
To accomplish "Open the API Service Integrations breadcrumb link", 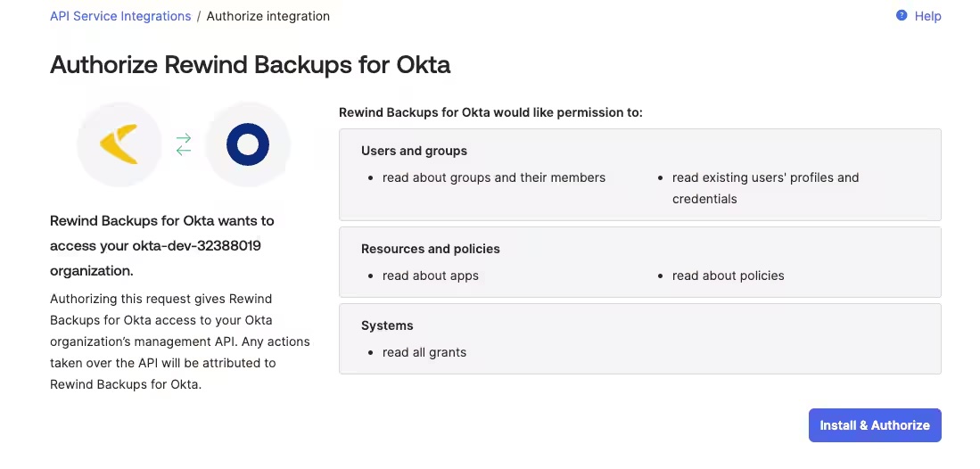I will point(120,16).
